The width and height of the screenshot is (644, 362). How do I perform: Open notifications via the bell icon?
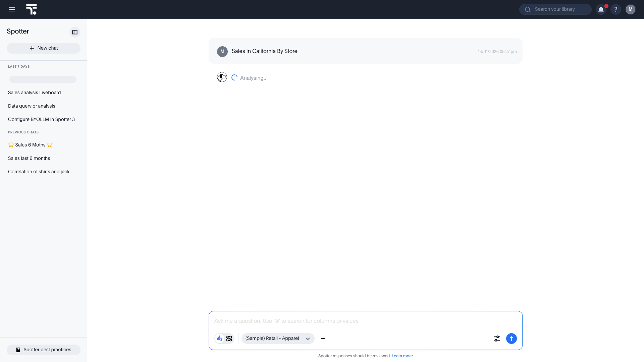pos(601,9)
